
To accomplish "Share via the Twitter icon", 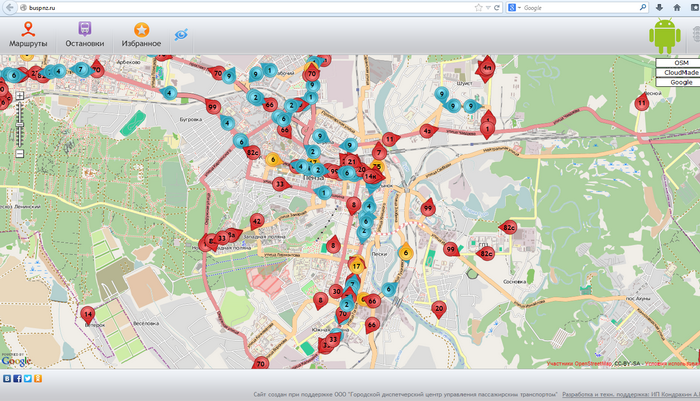I will click(27, 379).
